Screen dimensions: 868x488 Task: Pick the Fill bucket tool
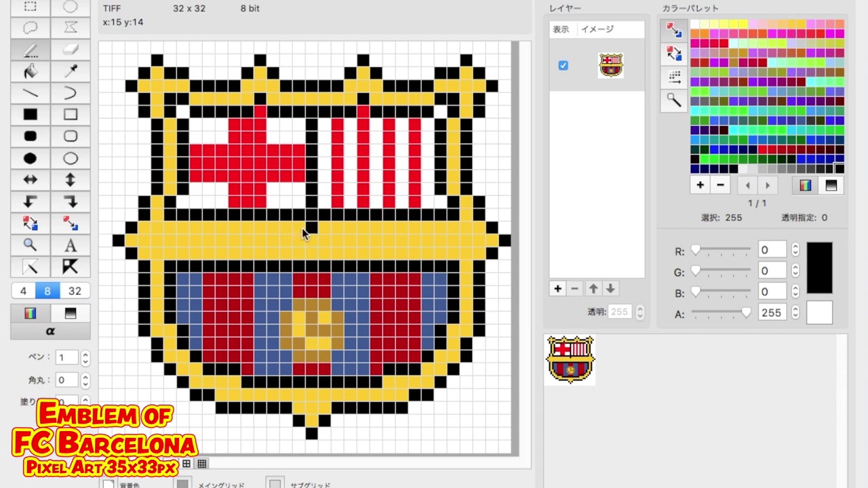pos(30,71)
